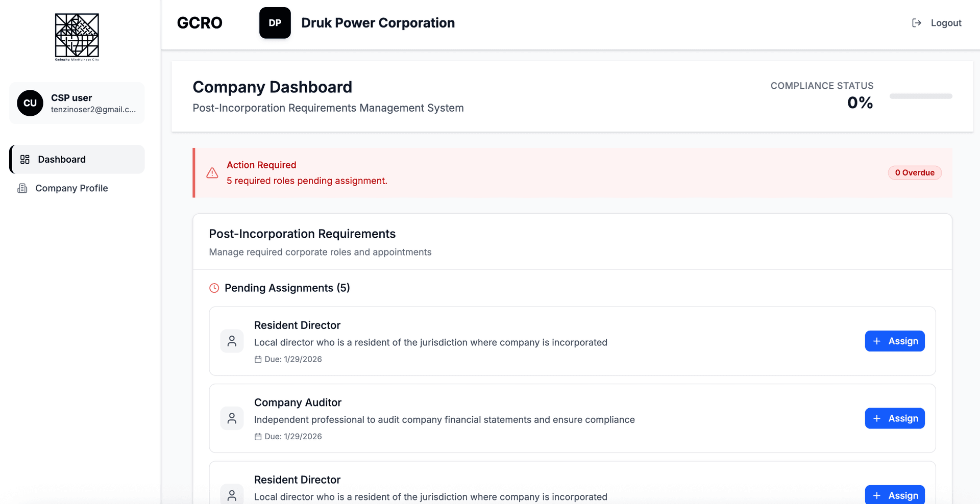Click the 0 Overdue badge
This screenshot has height=504, width=980.
pyautogui.click(x=915, y=172)
